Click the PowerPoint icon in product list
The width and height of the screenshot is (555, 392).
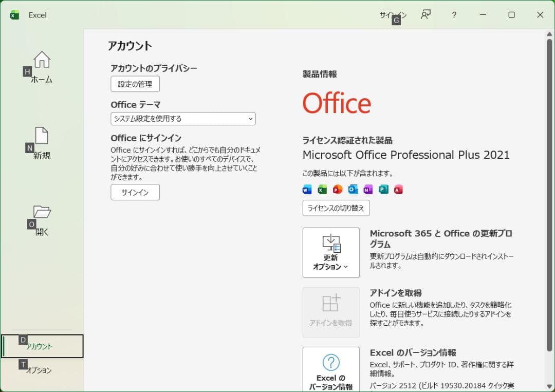pyautogui.click(x=337, y=189)
